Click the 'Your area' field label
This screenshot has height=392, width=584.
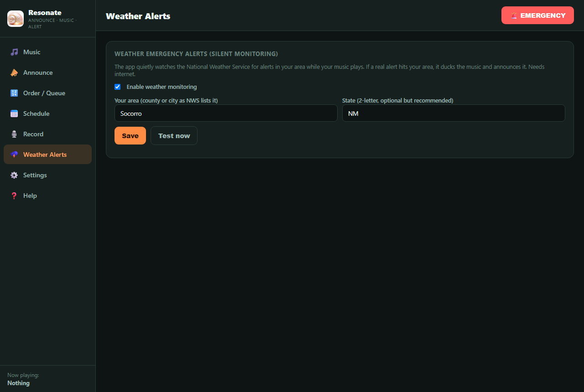click(x=166, y=100)
